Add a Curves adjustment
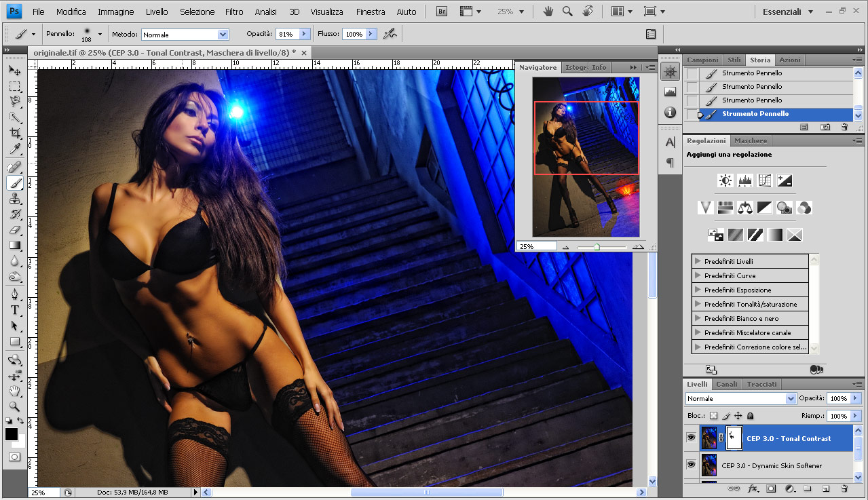Screen dimensions: 868x500 click(x=765, y=180)
